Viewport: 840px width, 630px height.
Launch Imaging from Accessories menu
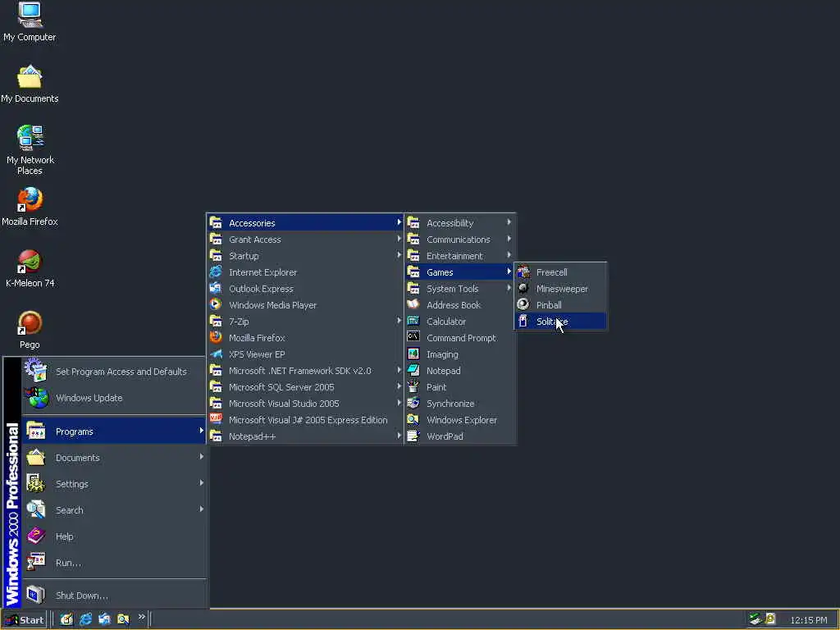(x=459, y=354)
